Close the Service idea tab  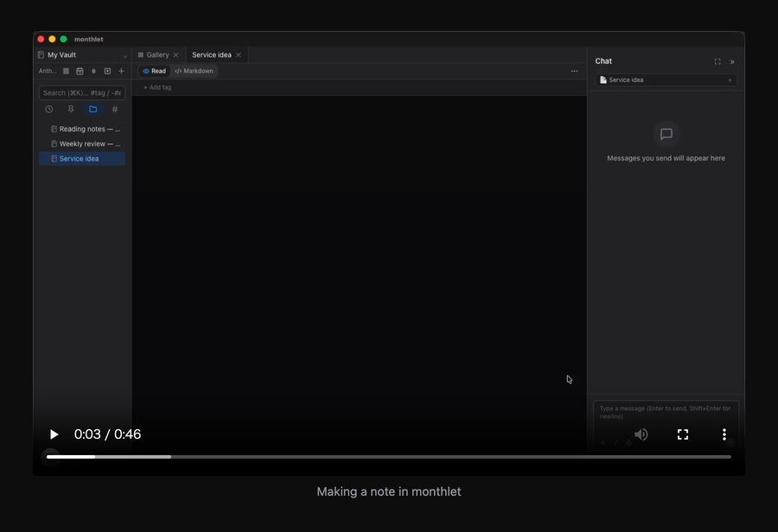(x=239, y=55)
